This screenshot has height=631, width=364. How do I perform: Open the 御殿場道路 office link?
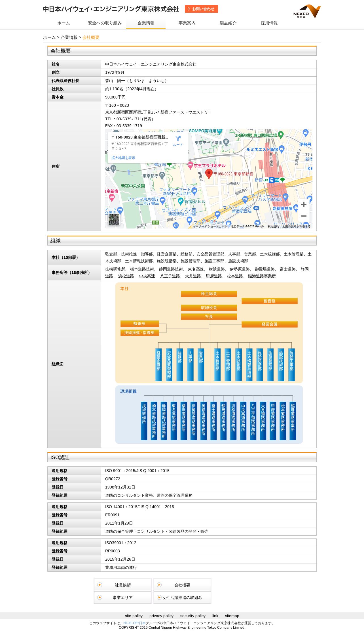[x=265, y=269]
